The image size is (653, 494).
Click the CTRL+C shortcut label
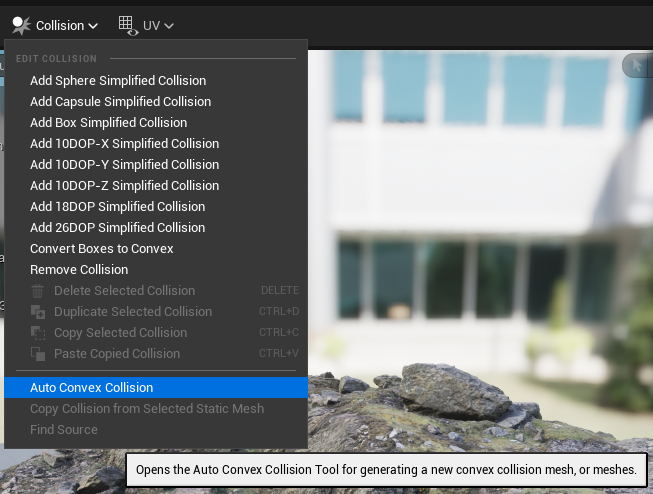pos(279,332)
